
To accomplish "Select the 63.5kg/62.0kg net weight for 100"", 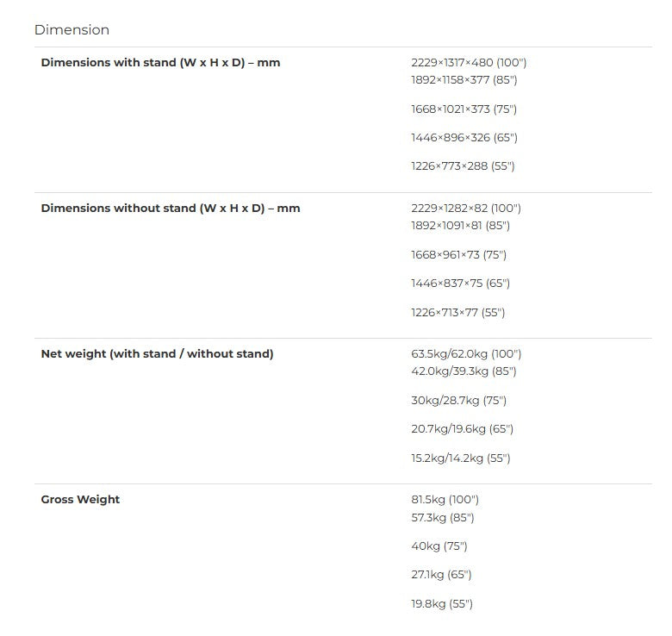I will click(466, 354).
